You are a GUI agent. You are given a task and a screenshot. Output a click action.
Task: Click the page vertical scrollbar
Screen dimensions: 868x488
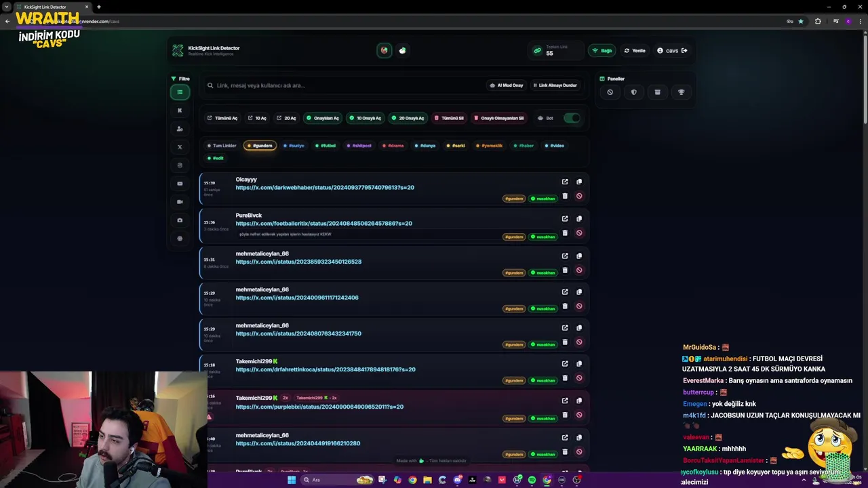865,79
